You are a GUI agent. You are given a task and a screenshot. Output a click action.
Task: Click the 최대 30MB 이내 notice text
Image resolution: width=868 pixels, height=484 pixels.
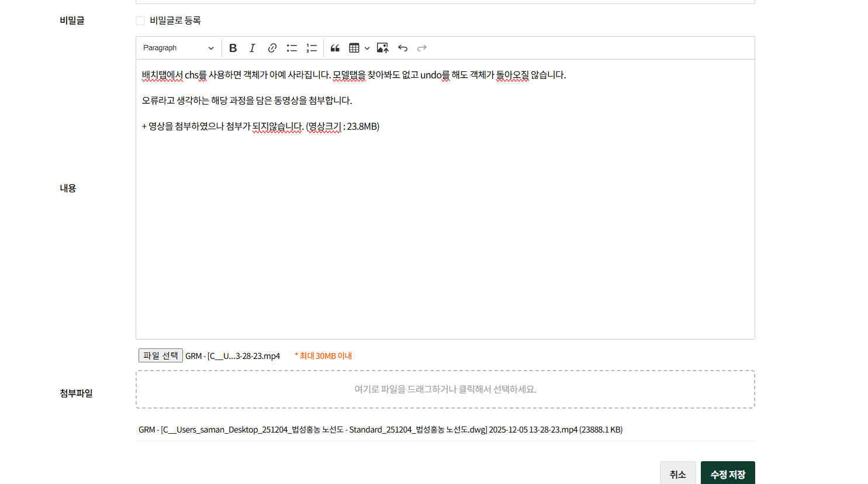(x=323, y=356)
